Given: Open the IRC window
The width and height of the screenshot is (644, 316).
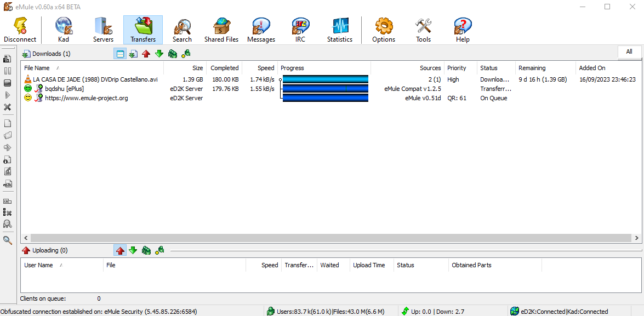Looking at the screenshot, I should click(300, 30).
